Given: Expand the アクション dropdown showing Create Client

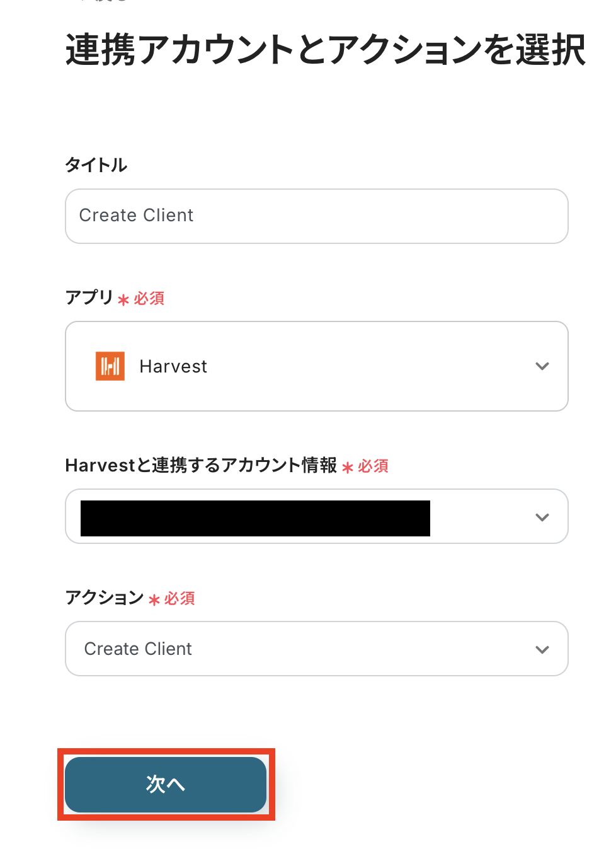Looking at the screenshot, I should [316, 649].
